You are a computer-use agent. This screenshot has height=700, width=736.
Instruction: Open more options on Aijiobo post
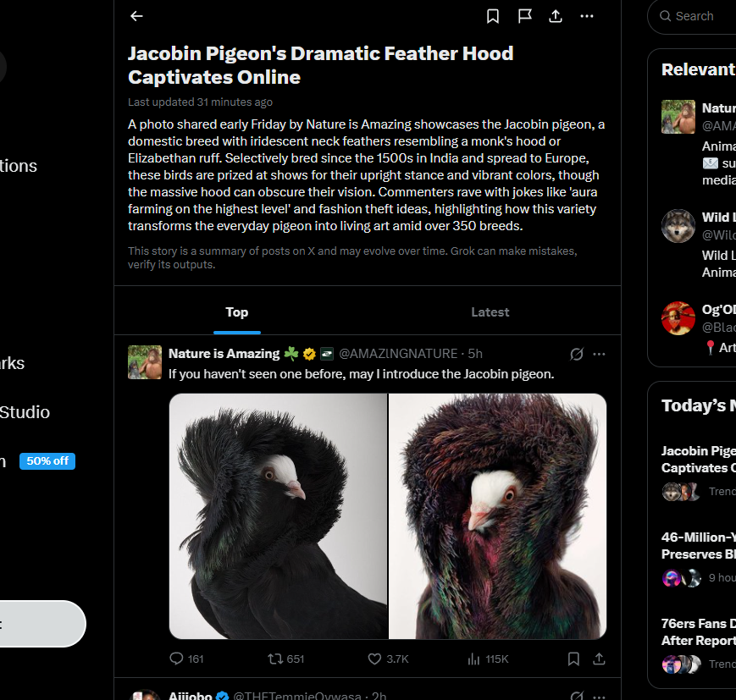coord(599,697)
